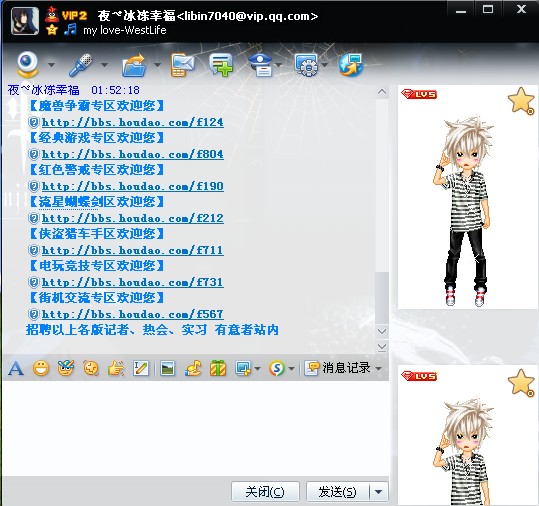The height and width of the screenshot is (506, 539).
Task: Start a voice call with microphone icon
Action: (80, 65)
